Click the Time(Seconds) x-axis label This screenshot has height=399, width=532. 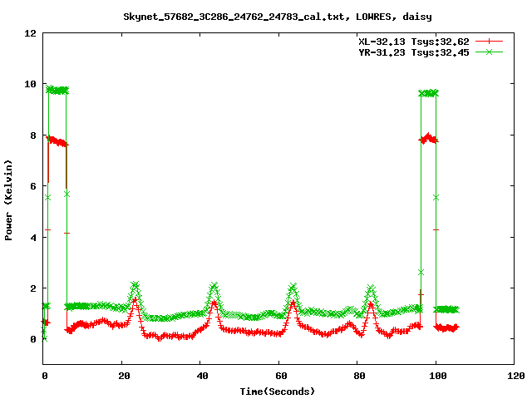pos(278,392)
